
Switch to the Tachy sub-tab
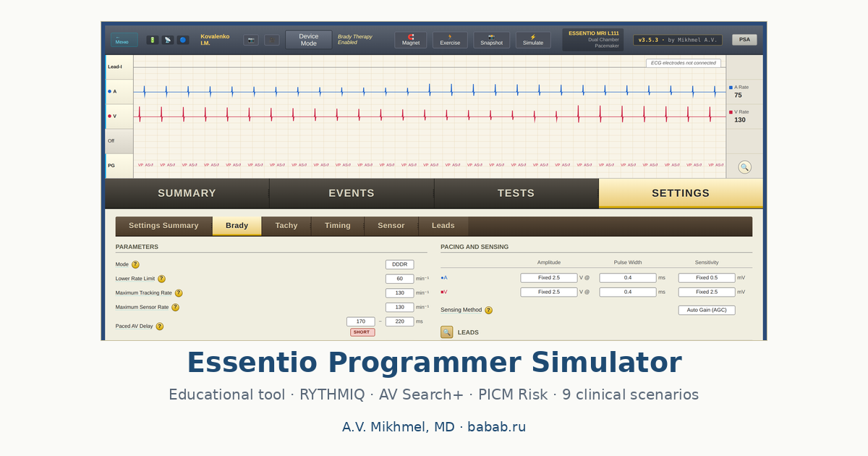(x=286, y=226)
